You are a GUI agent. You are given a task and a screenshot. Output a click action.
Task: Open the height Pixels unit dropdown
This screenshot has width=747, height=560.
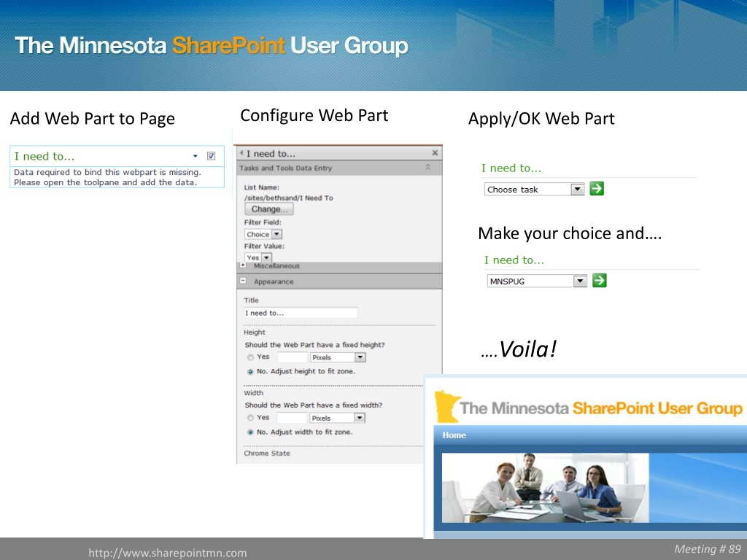(x=360, y=357)
